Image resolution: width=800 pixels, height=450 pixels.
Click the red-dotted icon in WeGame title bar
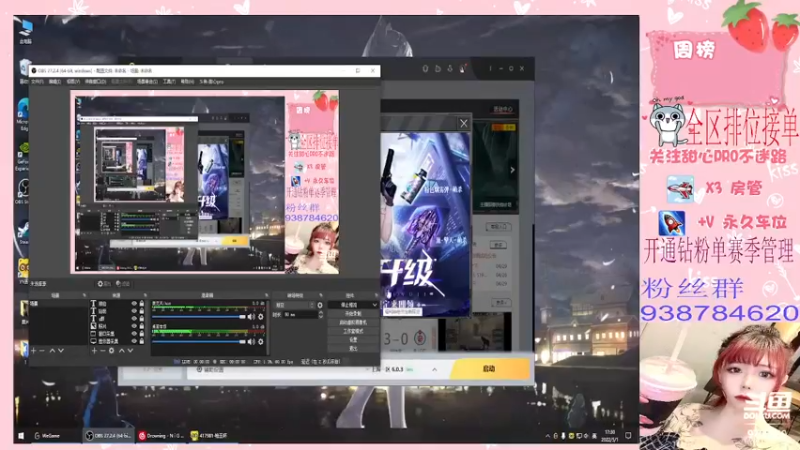pyautogui.click(x=462, y=68)
